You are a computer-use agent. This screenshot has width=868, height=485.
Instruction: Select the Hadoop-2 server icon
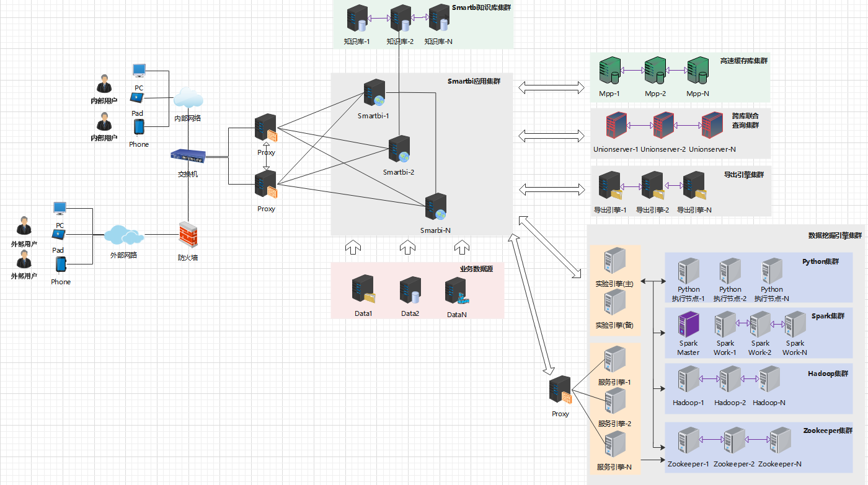tap(730, 379)
